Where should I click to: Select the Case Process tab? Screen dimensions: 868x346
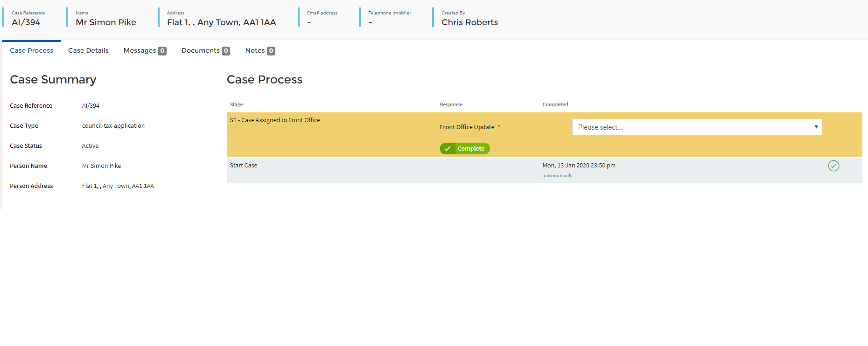pyautogui.click(x=31, y=50)
